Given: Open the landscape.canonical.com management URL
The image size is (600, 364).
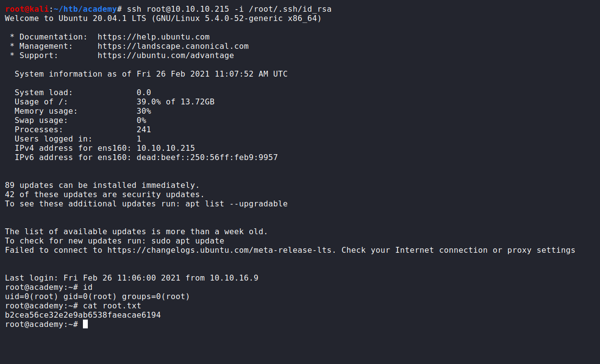Looking at the screenshot, I should pyautogui.click(x=173, y=46).
